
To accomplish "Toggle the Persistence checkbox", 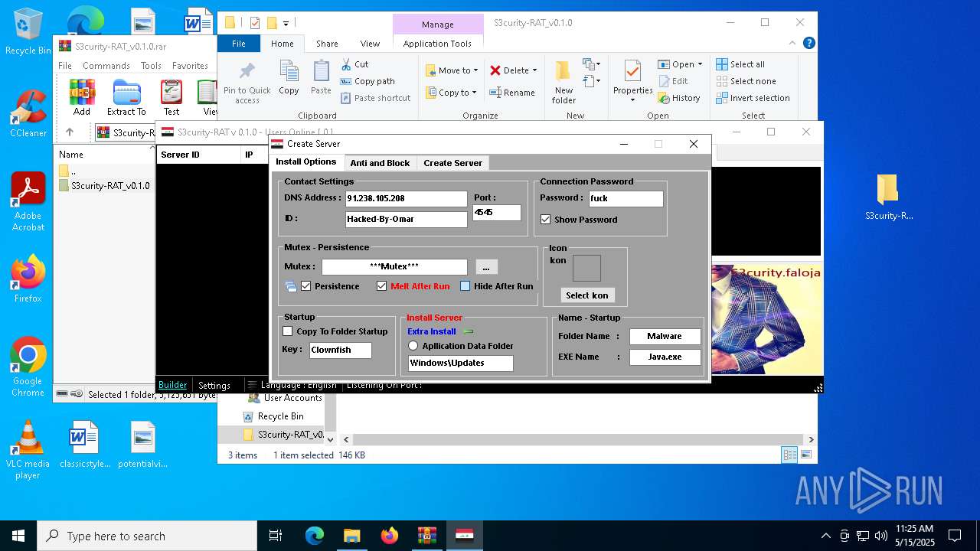I will click(x=305, y=286).
